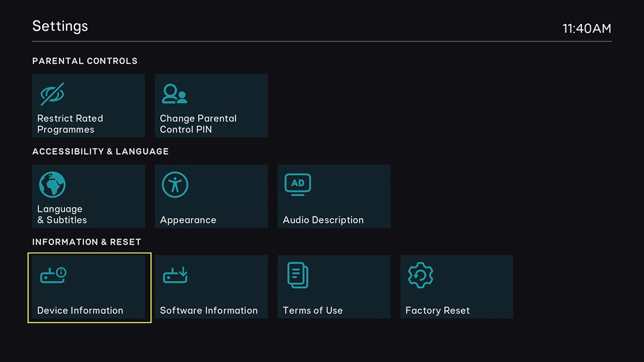
Task: Click the accessibility figure icon for Appearance
Action: click(175, 185)
